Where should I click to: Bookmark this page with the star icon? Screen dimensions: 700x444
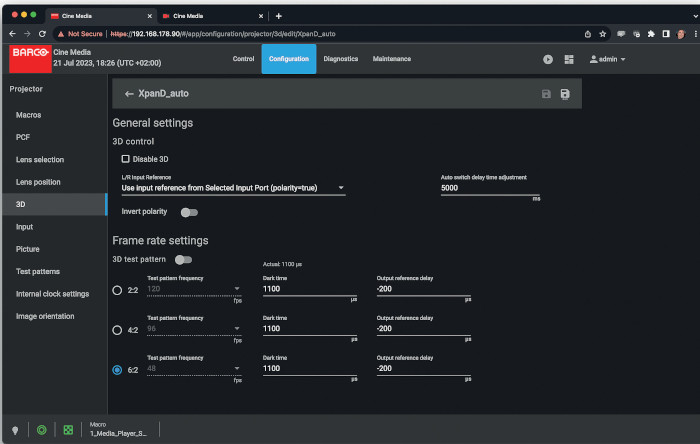[x=601, y=33]
